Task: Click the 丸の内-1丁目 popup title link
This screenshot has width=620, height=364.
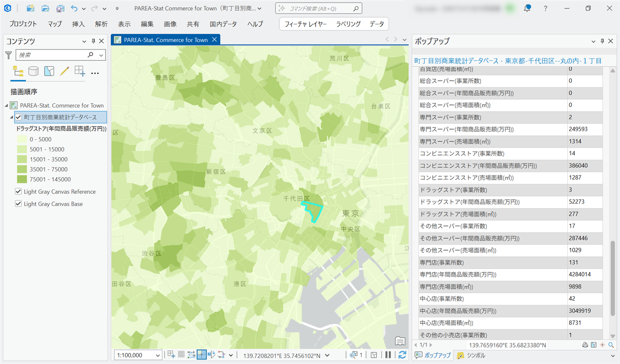Action: tap(508, 61)
